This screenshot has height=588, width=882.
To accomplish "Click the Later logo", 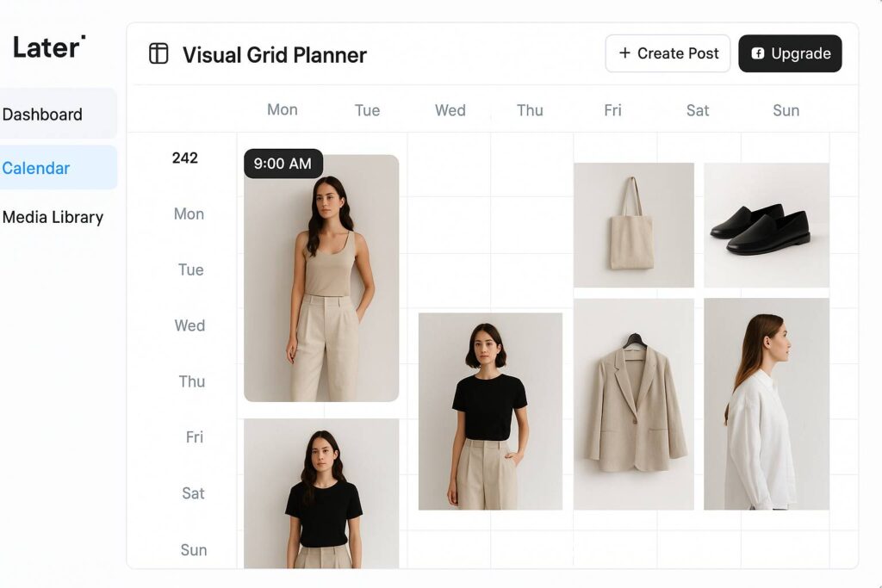I will click(49, 47).
